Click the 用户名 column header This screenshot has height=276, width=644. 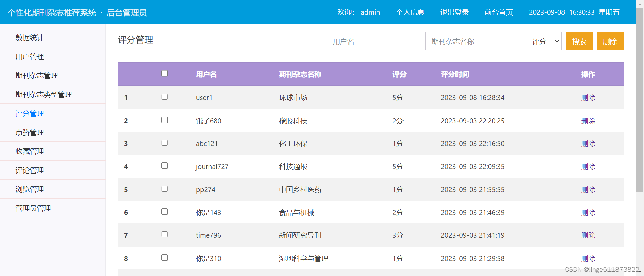click(206, 74)
